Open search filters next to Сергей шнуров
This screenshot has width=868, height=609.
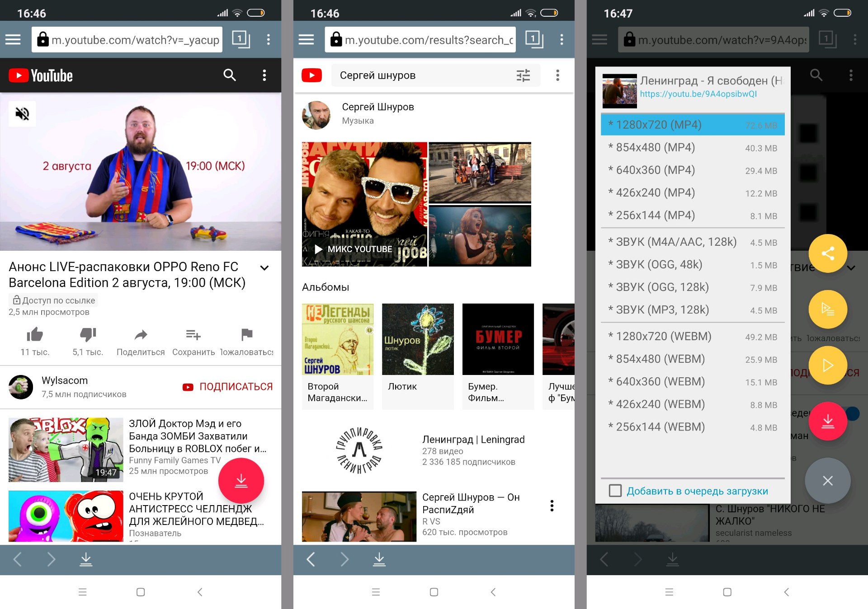pos(523,75)
